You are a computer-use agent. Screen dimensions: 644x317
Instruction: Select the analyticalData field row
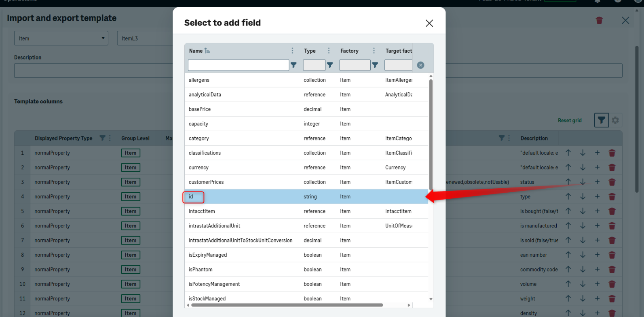pos(306,95)
